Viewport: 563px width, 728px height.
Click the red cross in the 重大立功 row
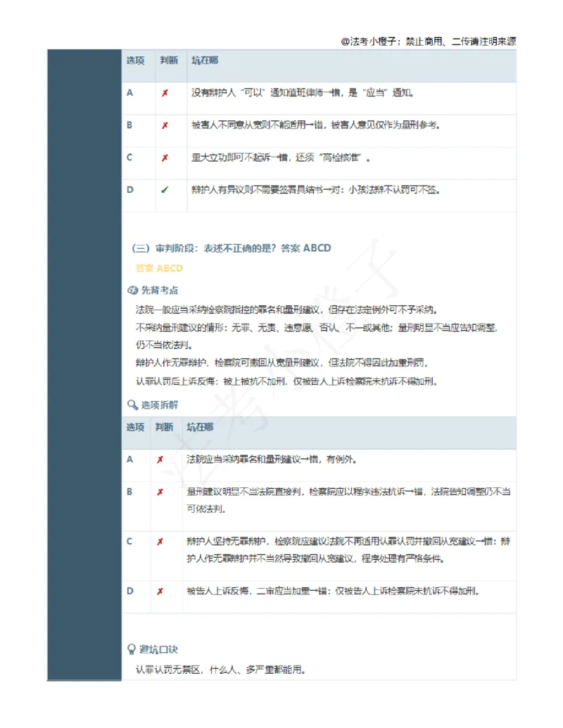tap(165, 158)
